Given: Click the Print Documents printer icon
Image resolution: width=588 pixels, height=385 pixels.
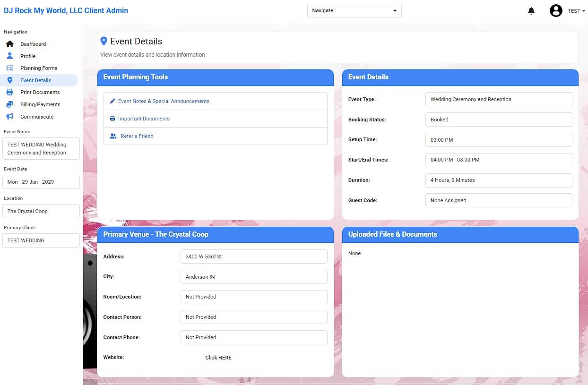Looking at the screenshot, I should [9, 92].
